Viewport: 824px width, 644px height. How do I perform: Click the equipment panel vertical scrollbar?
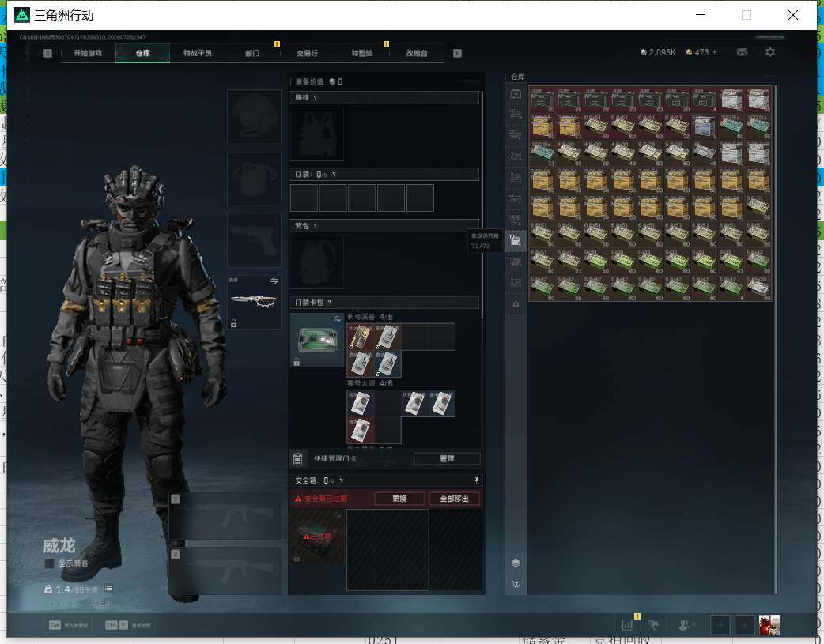click(482, 205)
